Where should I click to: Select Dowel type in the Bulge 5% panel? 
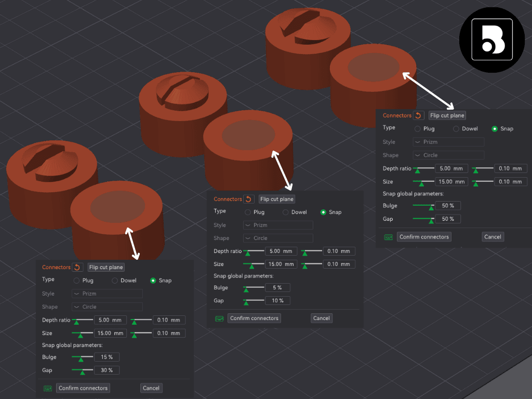point(286,212)
